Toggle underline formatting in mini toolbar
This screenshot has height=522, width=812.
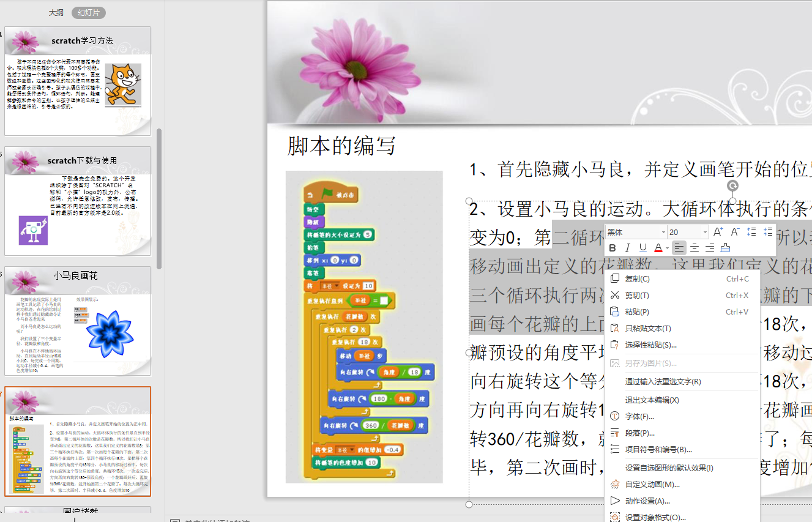643,248
